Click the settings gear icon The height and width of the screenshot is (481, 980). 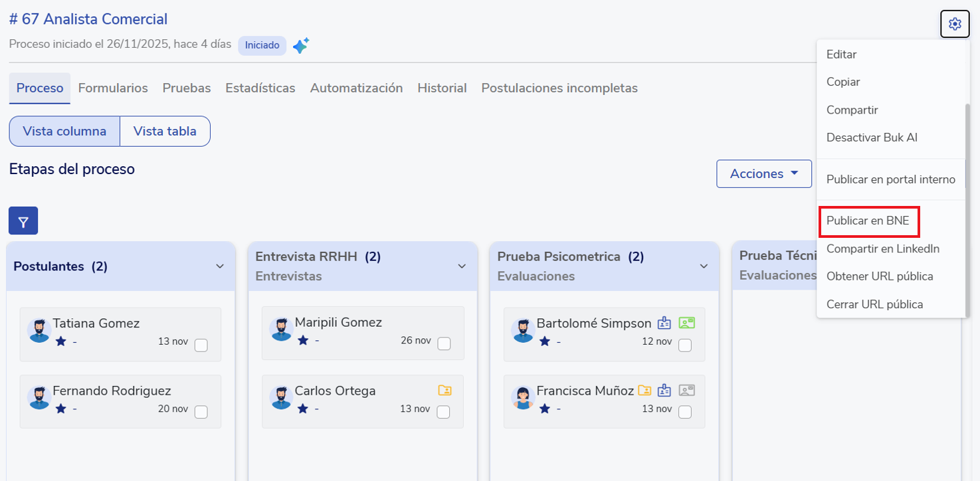(955, 25)
